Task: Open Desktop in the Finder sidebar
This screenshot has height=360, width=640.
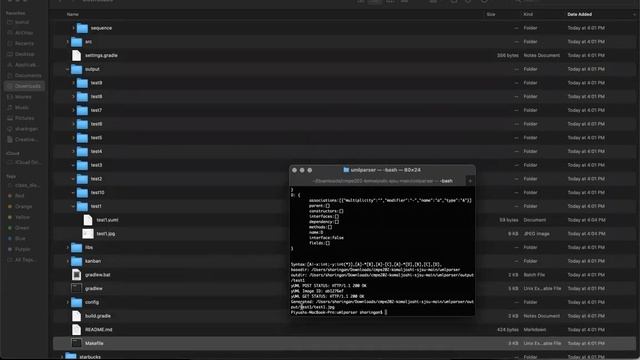Action: tap(24, 54)
